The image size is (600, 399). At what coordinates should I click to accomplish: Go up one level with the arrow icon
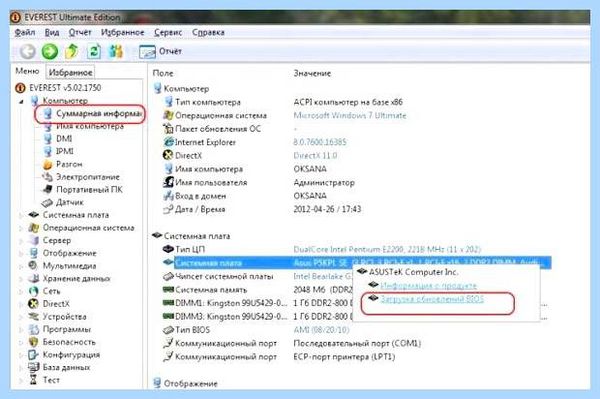[x=72, y=51]
